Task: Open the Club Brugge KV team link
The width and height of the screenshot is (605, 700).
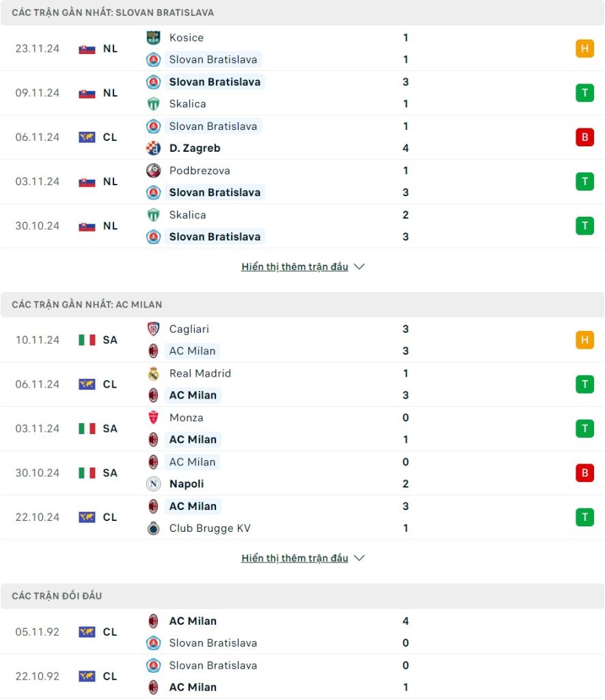Action: tap(210, 528)
